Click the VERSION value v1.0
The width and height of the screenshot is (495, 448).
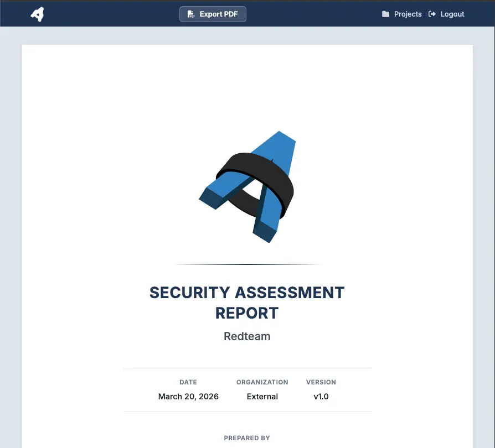click(321, 396)
